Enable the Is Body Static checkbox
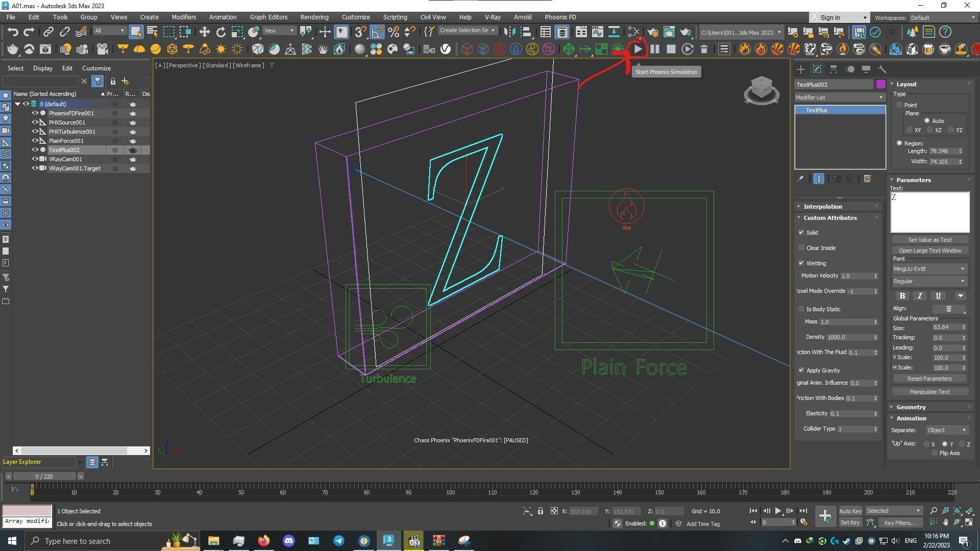This screenshot has height=551, width=980. click(801, 309)
